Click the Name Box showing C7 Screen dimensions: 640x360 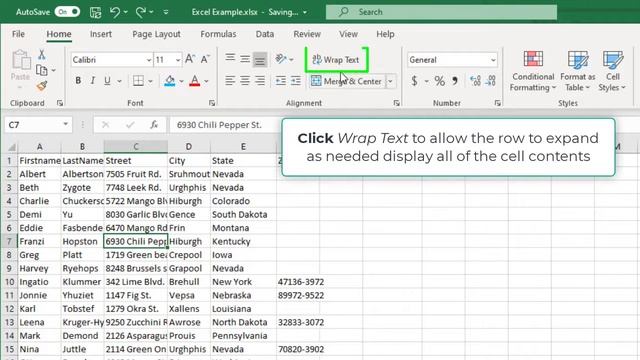(x=38, y=125)
